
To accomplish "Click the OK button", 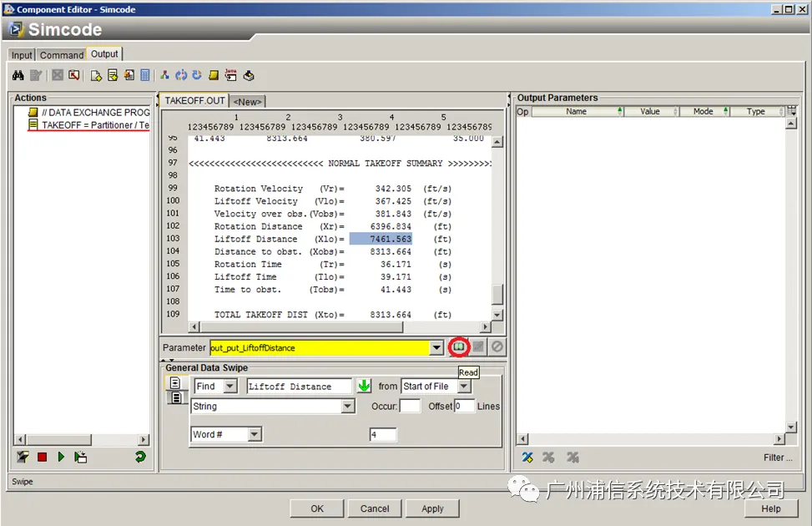I will coord(317,508).
